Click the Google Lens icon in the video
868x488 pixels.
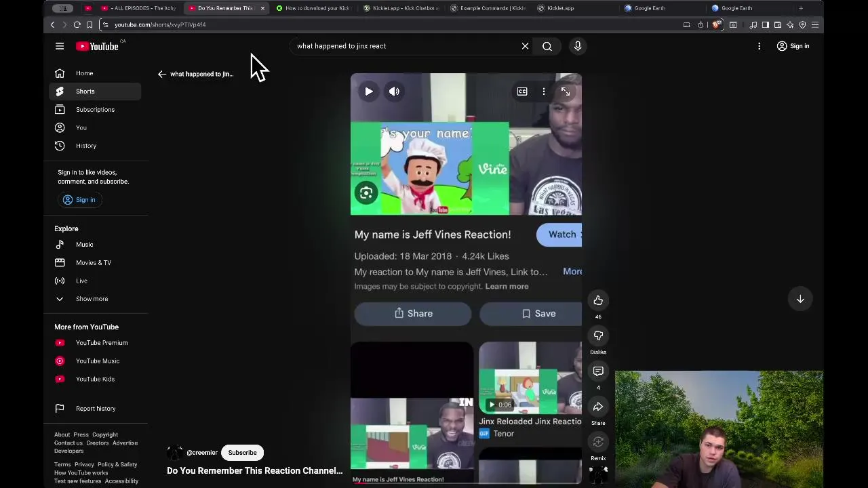pyautogui.click(x=366, y=193)
